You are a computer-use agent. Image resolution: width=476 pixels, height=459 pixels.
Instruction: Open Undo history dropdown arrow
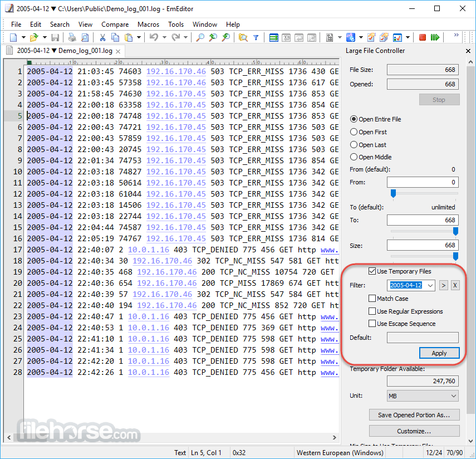click(164, 37)
